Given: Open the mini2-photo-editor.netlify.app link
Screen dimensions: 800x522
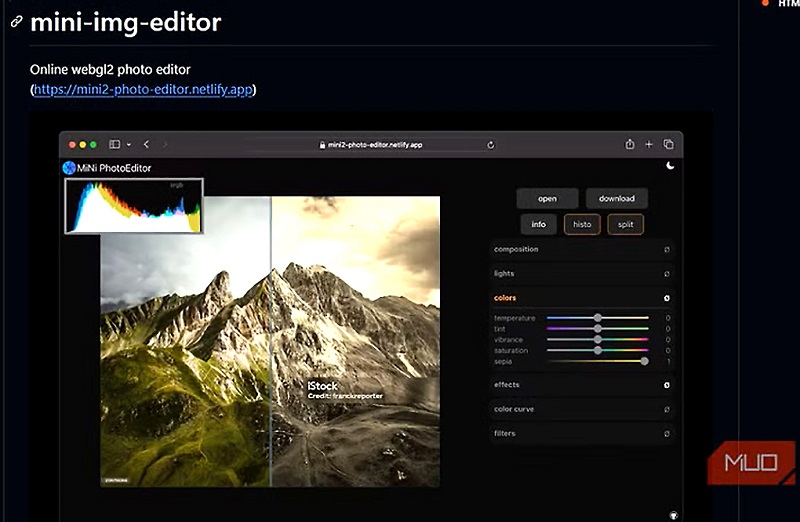Looking at the screenshot, I should point(144,90).
